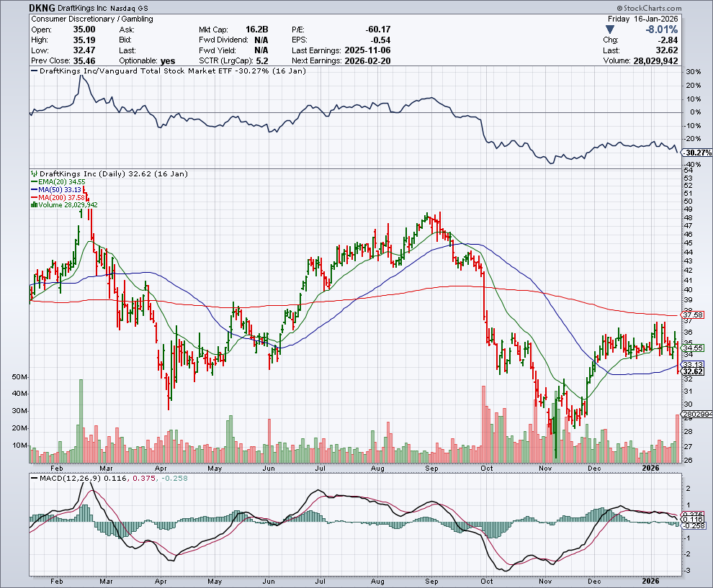Click the 32.62 last-price tag on chart axis
This screenshot has height=588, width=713.
tap(693, 371)
